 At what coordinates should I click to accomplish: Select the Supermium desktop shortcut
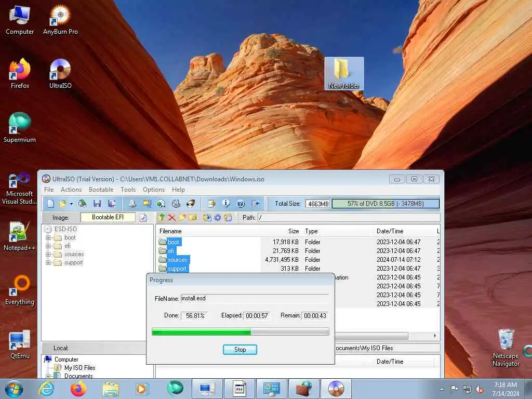pos(20,128)
